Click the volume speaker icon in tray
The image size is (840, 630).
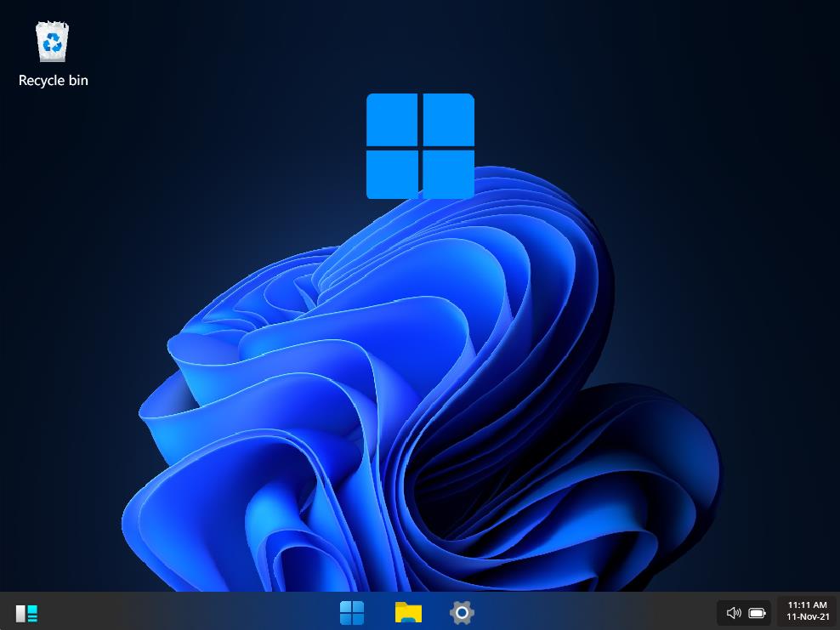[734, 612]
